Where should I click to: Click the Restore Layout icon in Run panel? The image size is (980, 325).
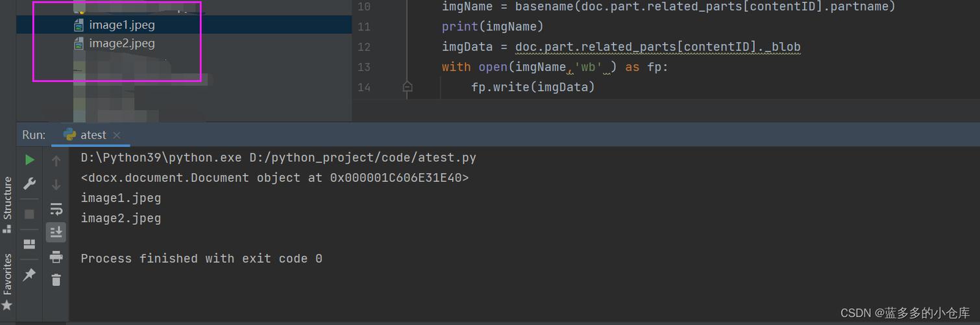[29, 244]
